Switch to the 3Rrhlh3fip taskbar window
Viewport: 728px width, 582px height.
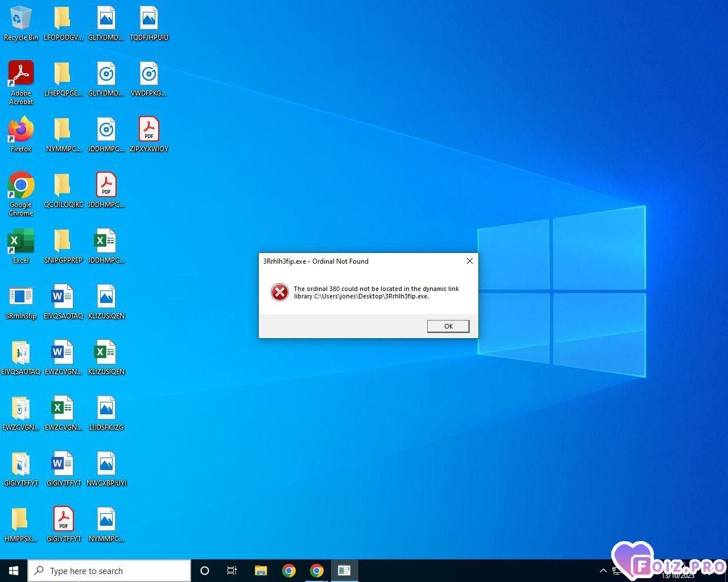pos(344,571)
